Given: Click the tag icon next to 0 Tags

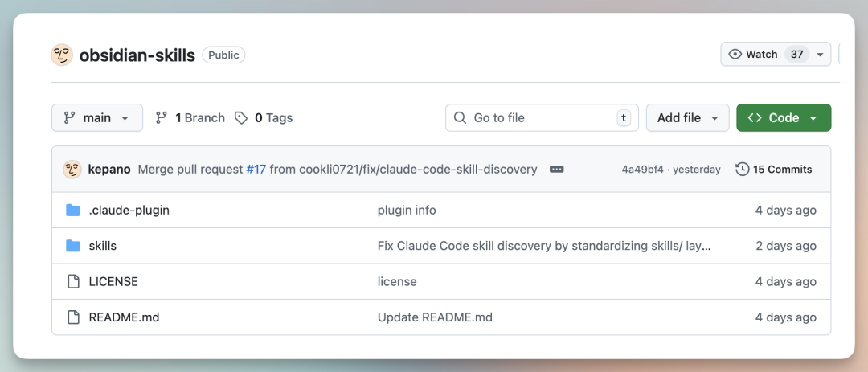Looking at the screenshot, I should point(241,118).
